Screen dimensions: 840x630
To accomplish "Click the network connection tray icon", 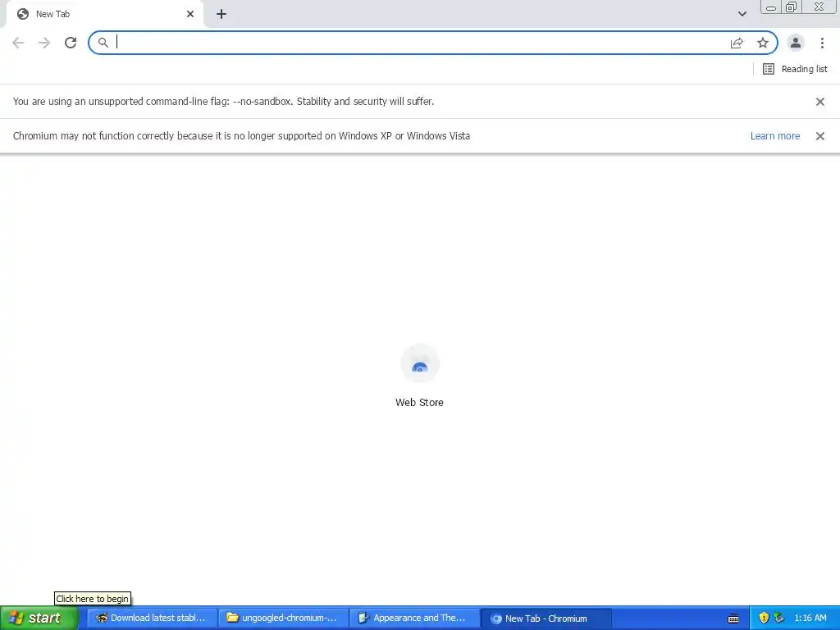I will coord(779,618).
